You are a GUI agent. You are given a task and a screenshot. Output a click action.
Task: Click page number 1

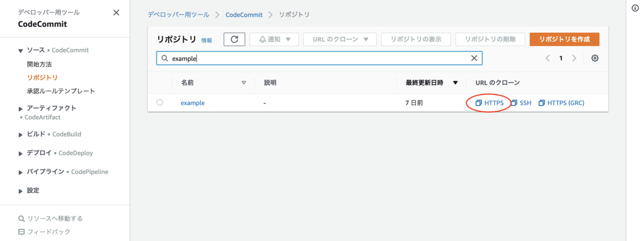pos(561,58)
